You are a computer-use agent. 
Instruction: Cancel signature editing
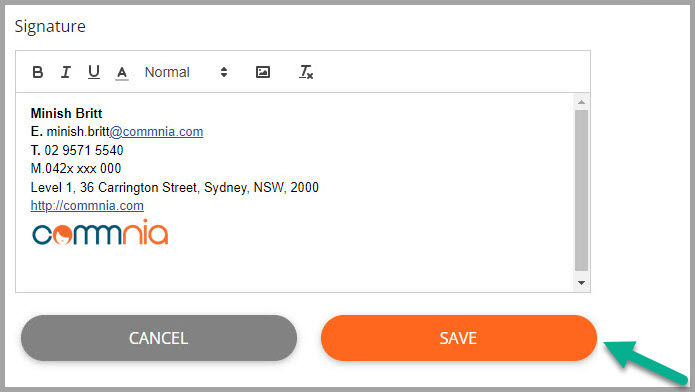point(159,338)
